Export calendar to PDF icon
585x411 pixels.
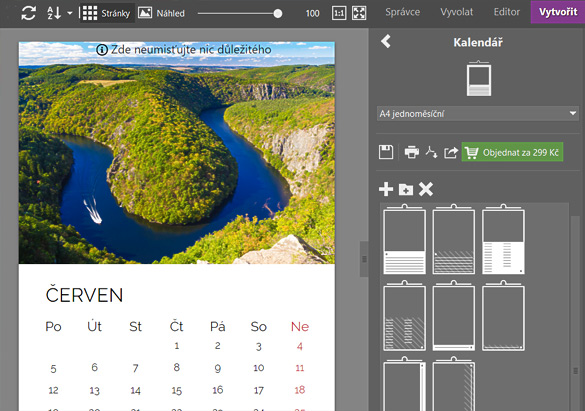[431, 152]
